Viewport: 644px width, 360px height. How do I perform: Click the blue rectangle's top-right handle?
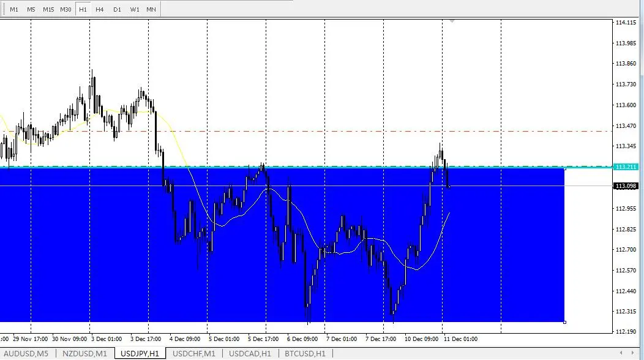pos(565,168)
